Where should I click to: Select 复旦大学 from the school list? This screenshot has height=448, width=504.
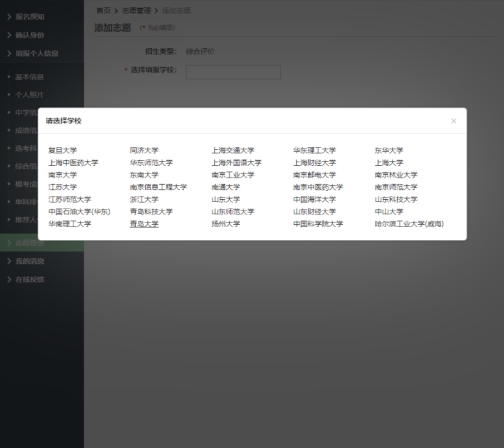coord(62,150)
